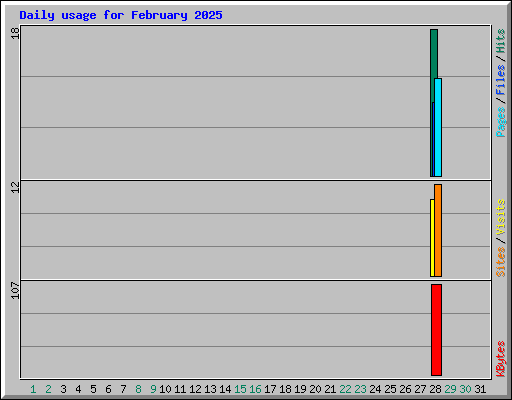Click day label '10' on the x-axis
This screenshot has height=400, width=512.
tap(165, 389)
